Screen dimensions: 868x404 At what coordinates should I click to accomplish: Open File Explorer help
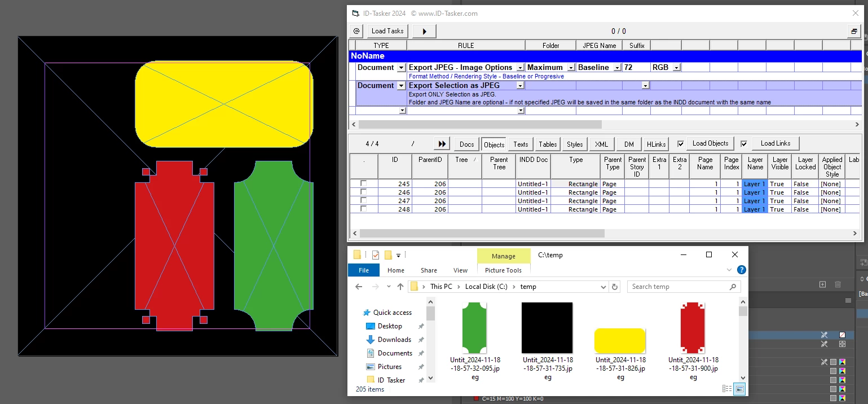[x=742, y=270]
